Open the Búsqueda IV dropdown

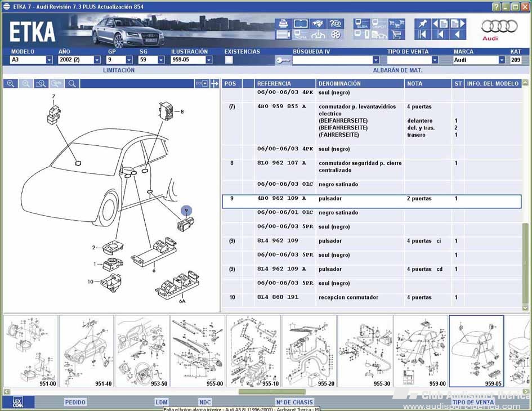375,60
